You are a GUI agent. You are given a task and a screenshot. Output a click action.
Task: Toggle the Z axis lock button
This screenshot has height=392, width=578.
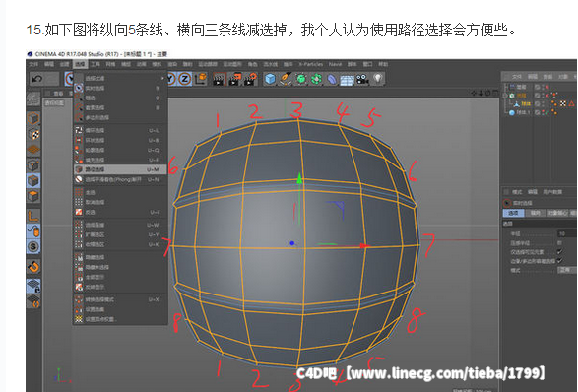pos(185,79)
